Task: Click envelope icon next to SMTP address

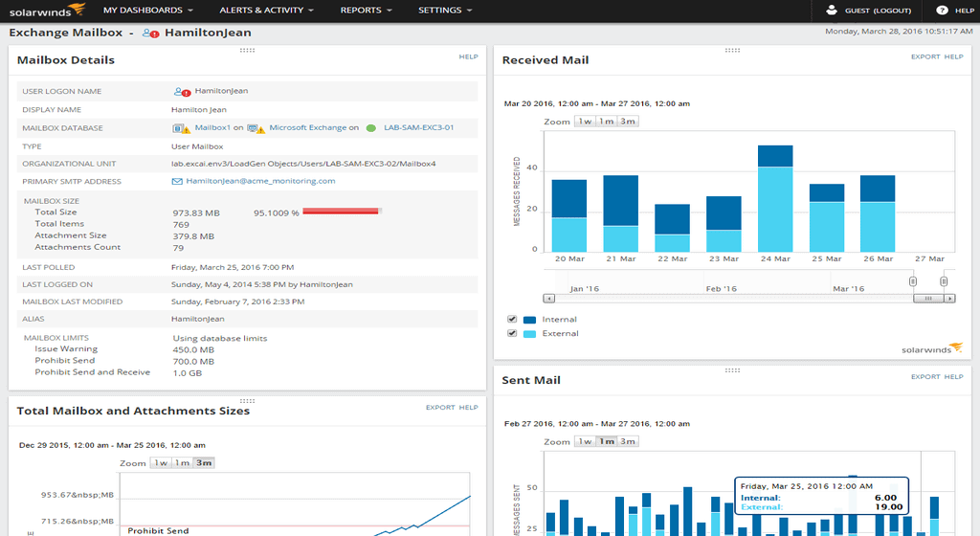Action: coord(177,181)
